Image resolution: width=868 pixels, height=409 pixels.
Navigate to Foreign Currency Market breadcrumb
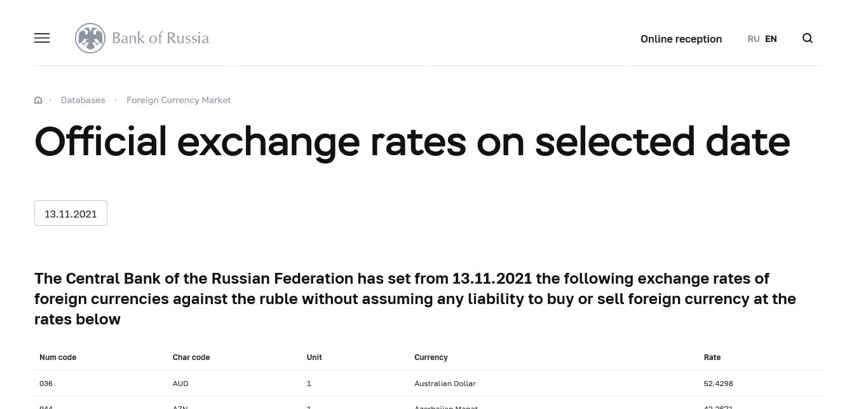[x=179, y=100]
